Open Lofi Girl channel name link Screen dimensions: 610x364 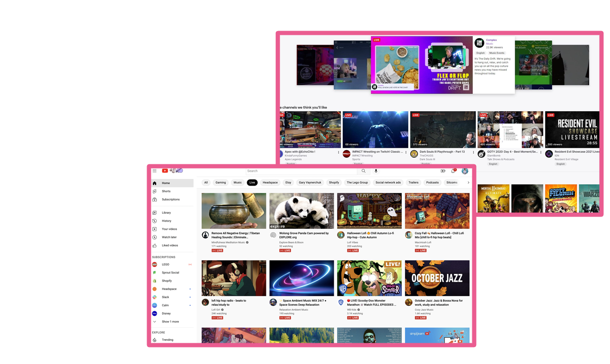coord(216,309)
